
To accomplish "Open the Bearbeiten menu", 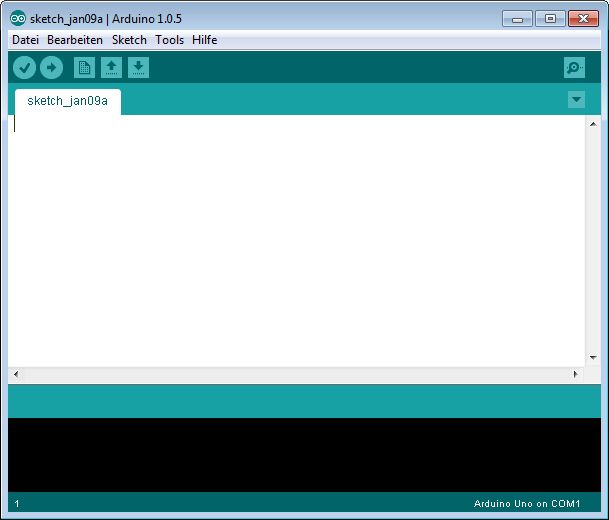I will [x=75, y=40].
